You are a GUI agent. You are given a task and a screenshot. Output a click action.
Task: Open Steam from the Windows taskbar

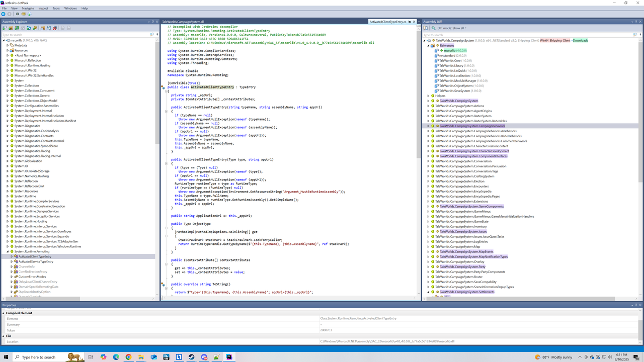[192, 357]
